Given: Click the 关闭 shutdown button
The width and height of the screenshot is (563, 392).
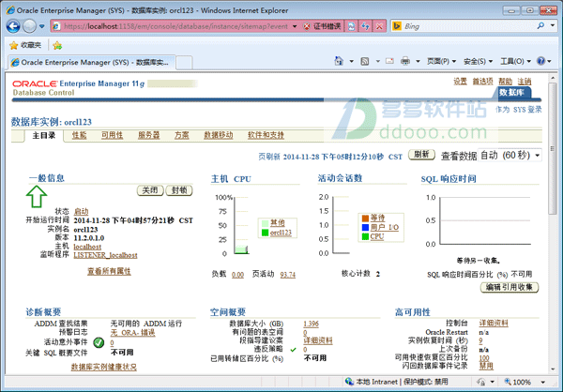Looking at the screenshot, I should point(150,190).
